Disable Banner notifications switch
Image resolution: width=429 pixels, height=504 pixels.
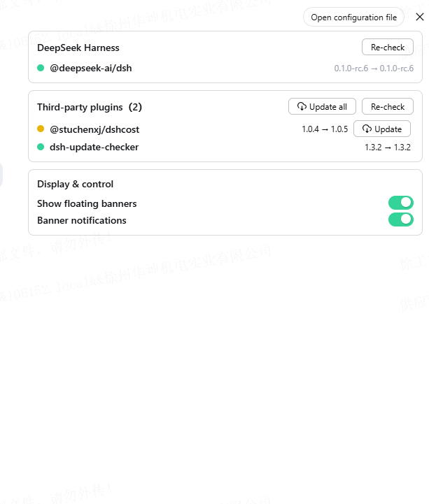tap(401, 220)
